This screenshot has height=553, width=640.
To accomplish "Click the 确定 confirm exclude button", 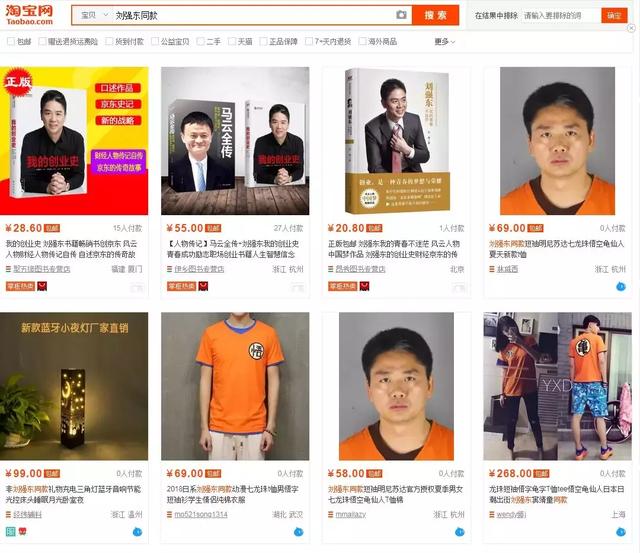I will point(614,16).
